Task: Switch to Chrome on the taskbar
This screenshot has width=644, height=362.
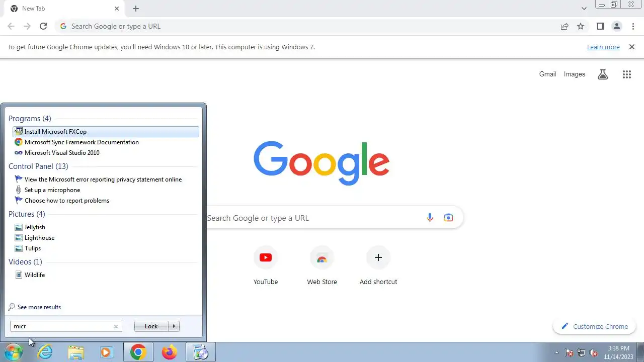Action: (x=138, y=352)
